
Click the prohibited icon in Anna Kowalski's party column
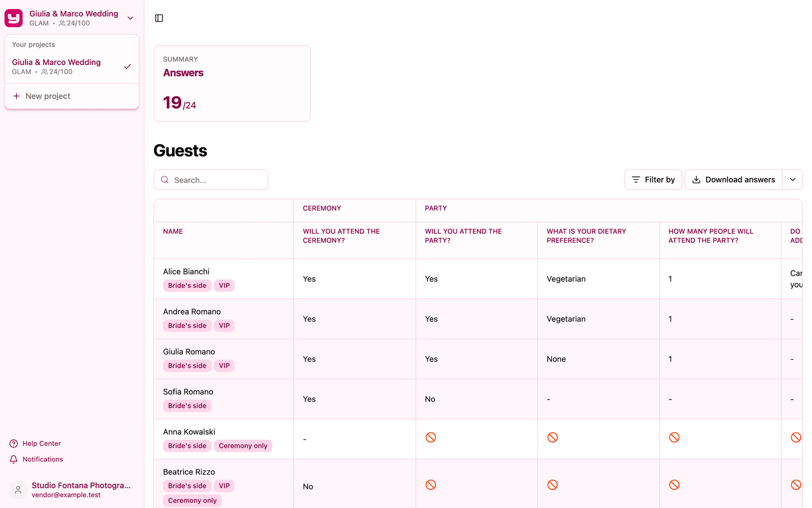coord(431,437)
